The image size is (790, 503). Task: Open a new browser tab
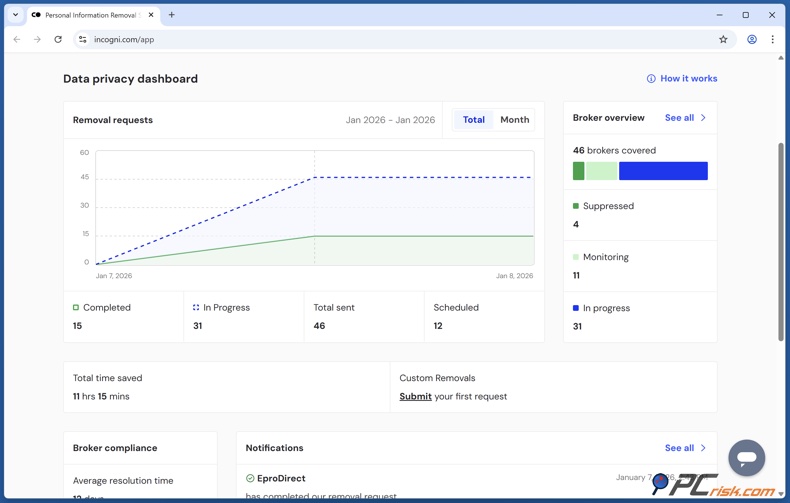[171, 15]
